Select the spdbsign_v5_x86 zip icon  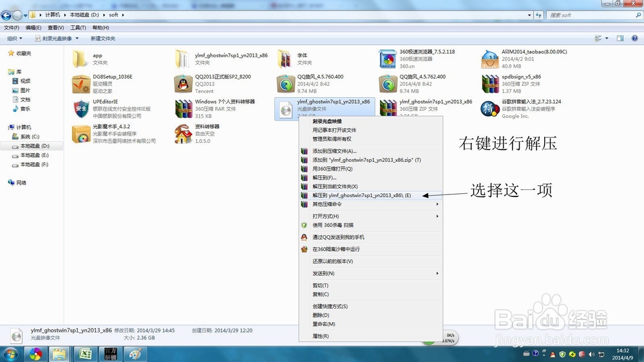coord(489,84)
